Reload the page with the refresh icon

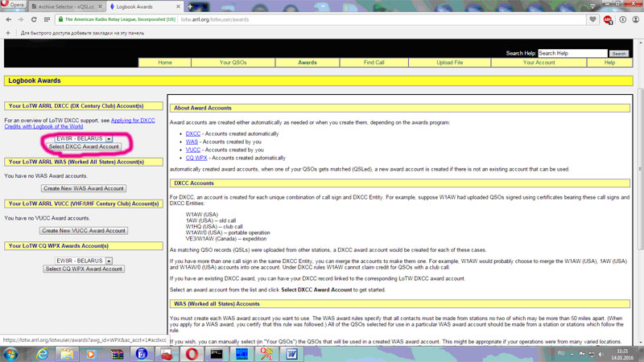click(34, 19)
